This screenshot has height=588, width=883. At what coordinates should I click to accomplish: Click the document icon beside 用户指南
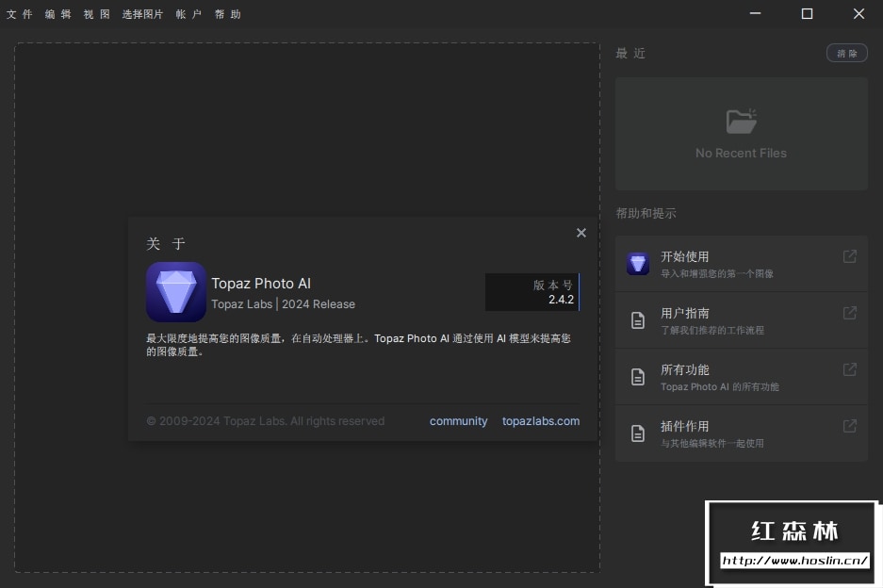[x=637, y=319]
